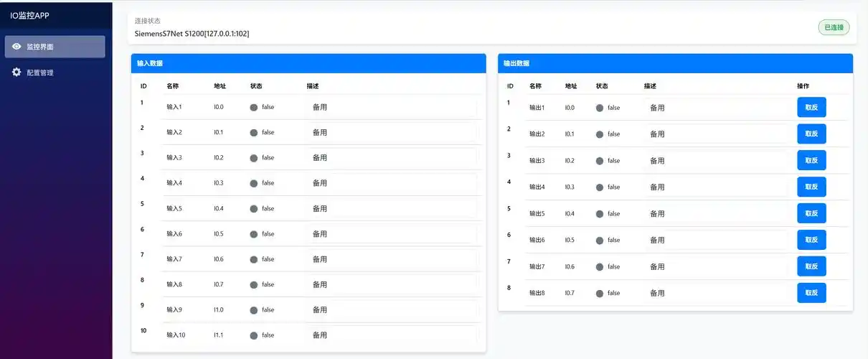
Task: Click the gear icon for 配置管理
Action: tap(16, 73)
